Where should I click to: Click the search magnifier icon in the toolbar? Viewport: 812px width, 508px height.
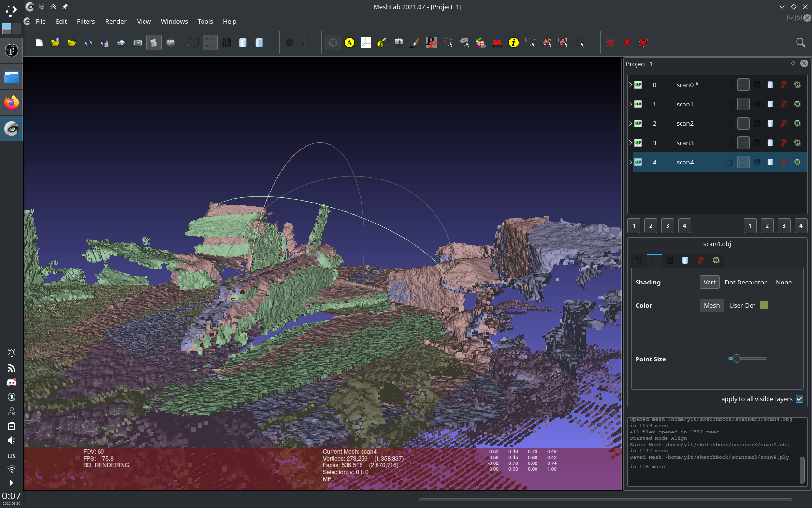click(800, 43)
